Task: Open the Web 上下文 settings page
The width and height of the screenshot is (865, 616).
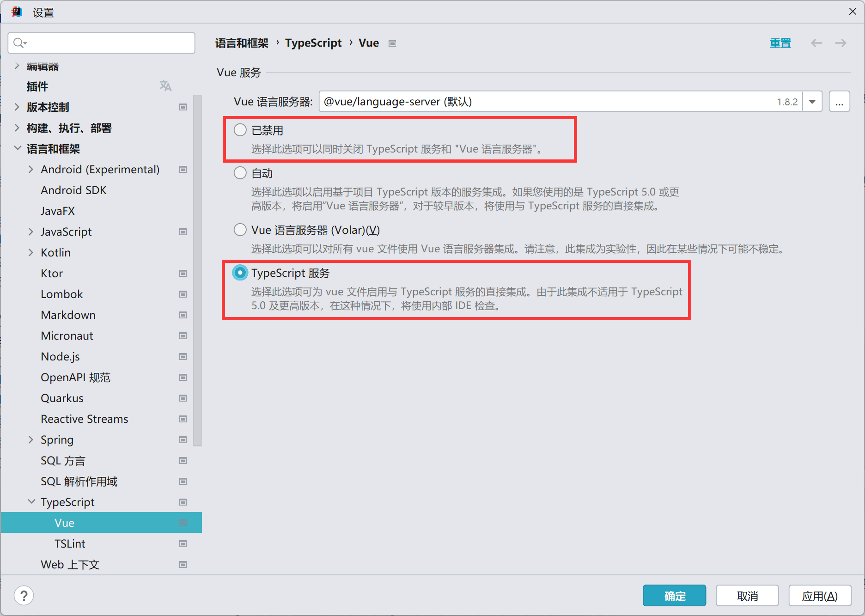Action: tap(70, 564)
